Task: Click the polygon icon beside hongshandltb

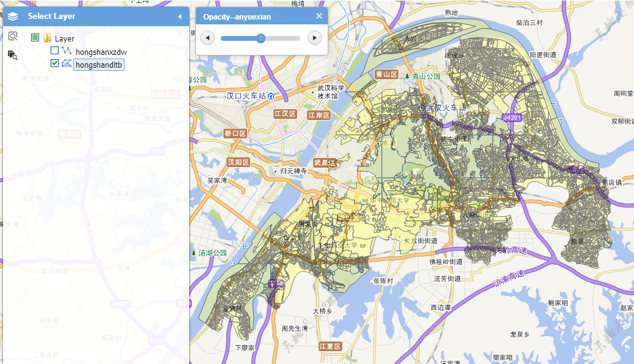Action: coord(67,63)
